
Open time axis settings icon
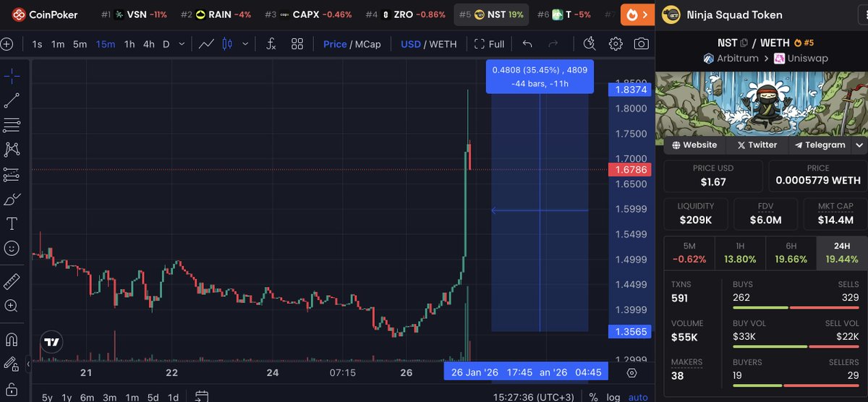pos(631,372)
